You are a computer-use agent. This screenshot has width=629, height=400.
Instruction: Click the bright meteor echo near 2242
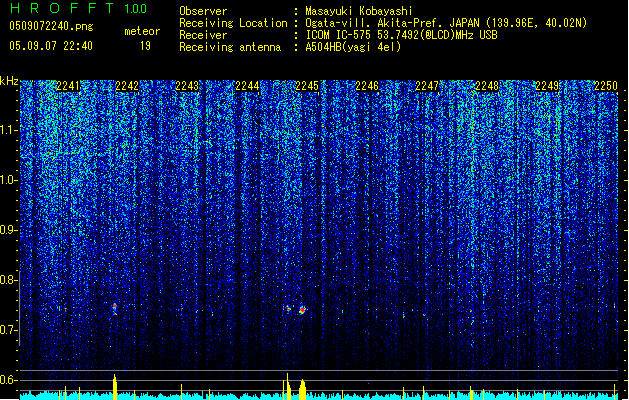click(115, 309)
